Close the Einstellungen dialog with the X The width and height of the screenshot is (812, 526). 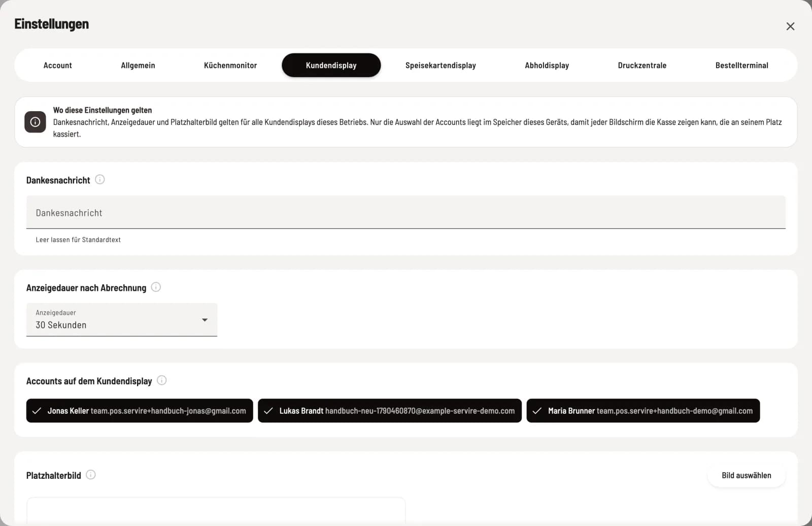pos(790,26)
